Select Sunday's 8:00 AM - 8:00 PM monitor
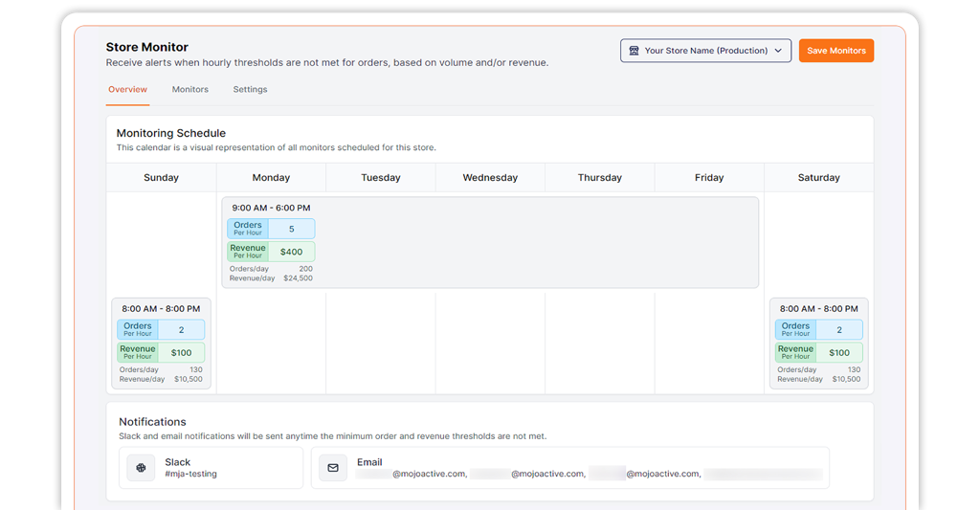Viewport: 980px width, 510px height. click(x=161, y=309)
